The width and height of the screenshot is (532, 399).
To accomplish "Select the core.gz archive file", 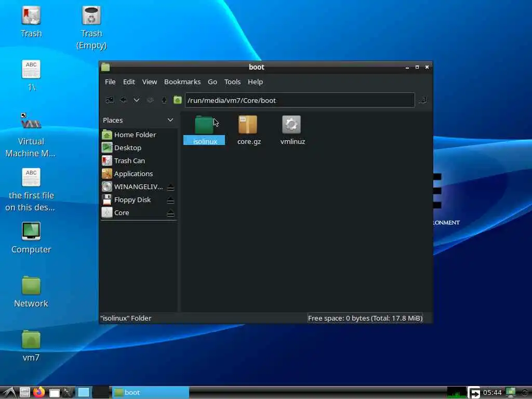I will tap(249, 130).
